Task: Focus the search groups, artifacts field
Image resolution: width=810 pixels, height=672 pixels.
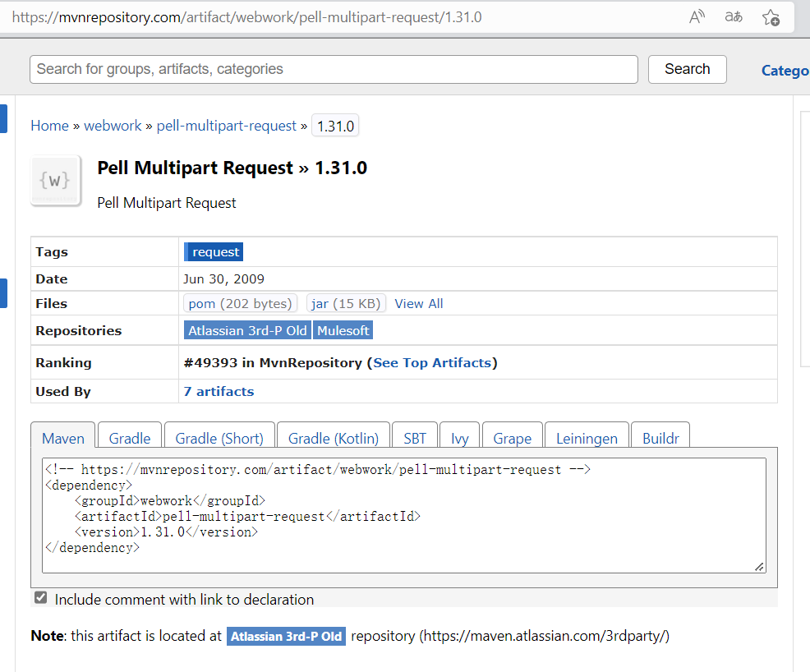Action: click(x=334, y=69)
